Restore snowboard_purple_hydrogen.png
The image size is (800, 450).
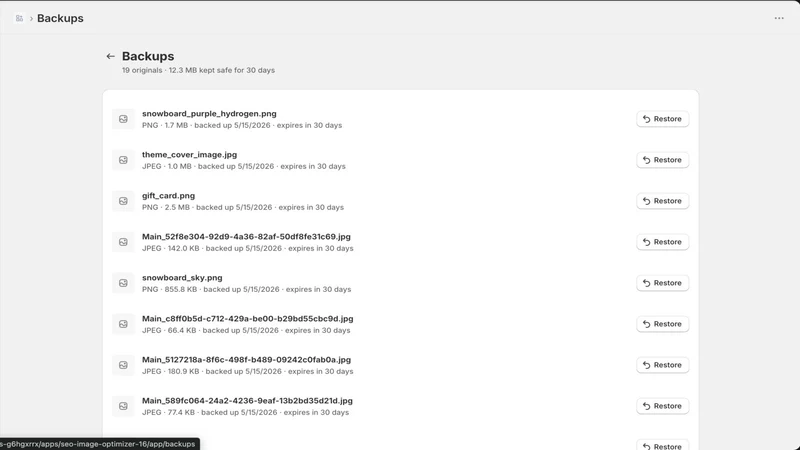pyautogui.click(x=662, y=119)
